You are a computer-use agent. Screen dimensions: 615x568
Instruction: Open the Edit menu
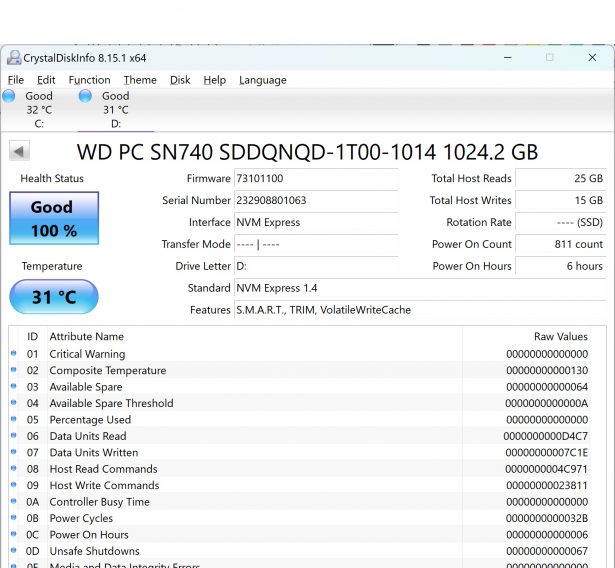[x=46, y=80]
